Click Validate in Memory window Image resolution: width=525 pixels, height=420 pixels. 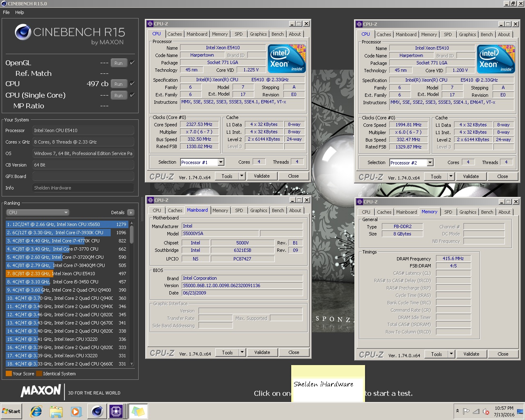coord(471,354)
